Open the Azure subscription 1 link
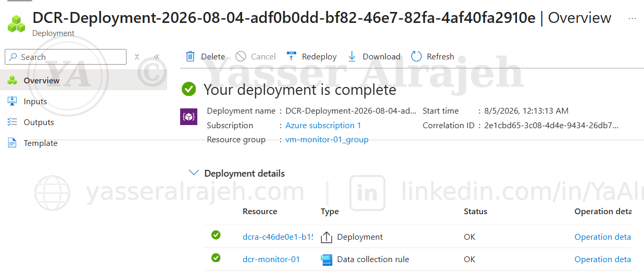This screenshot has width=644, height=272. pyautogui.click(x=323, y=125)
